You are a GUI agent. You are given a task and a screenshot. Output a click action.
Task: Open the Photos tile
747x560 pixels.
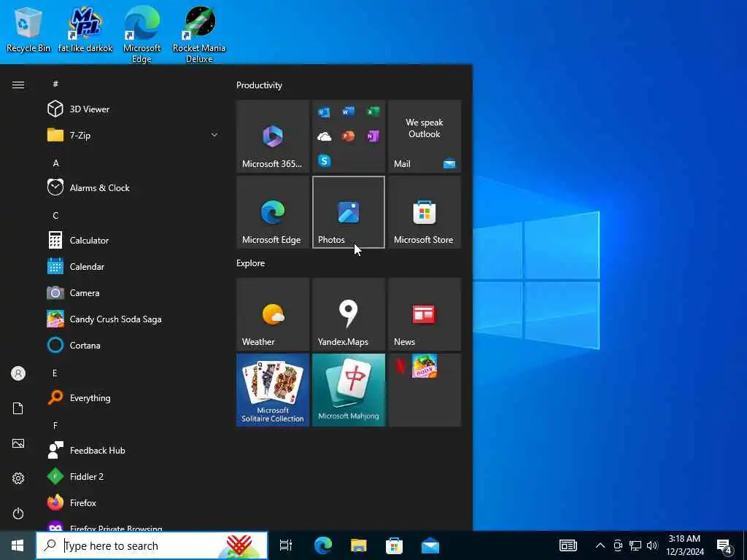[349, 212]
